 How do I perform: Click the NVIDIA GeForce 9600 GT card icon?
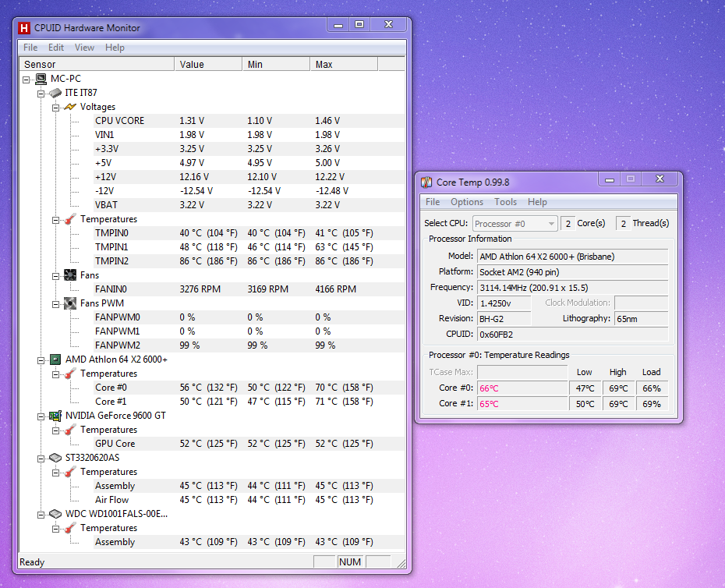(55, 416)
